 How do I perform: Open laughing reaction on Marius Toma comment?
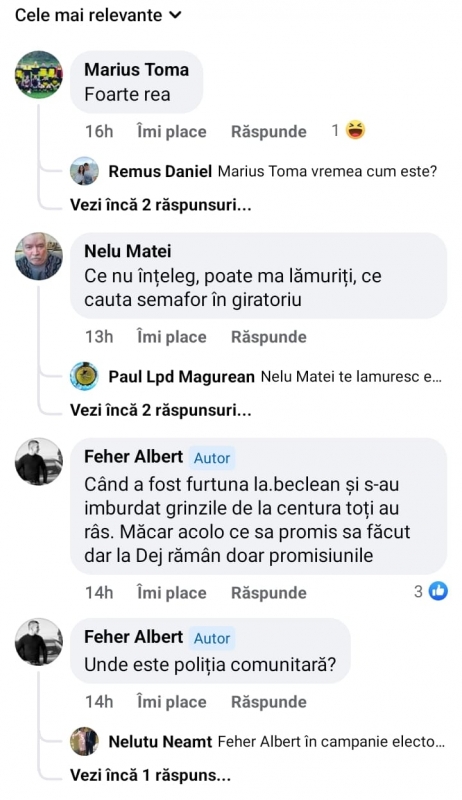point(355,131)
